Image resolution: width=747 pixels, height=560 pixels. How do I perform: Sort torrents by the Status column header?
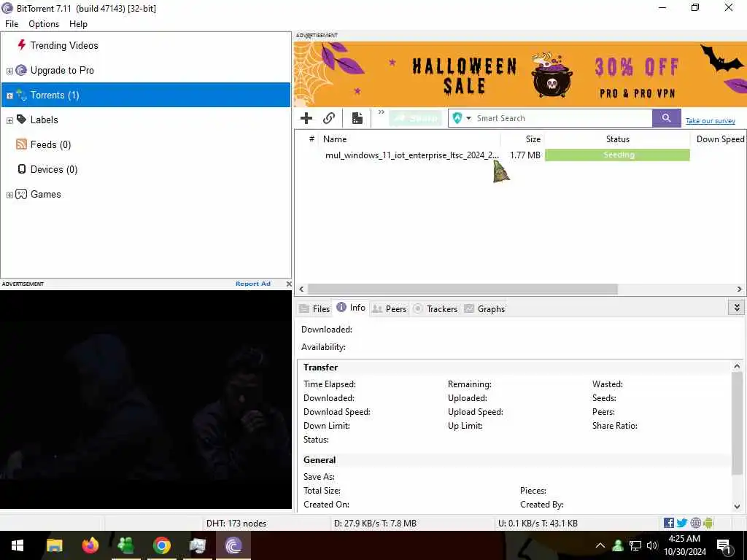(617, 139)
